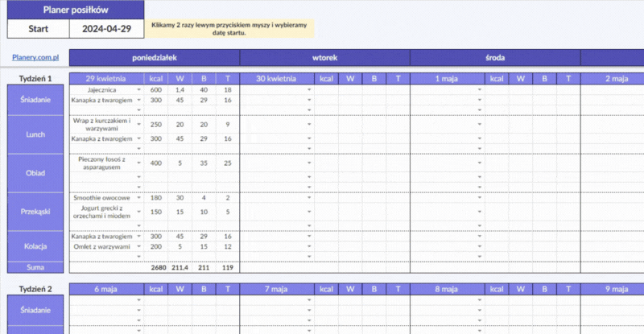Screen dimensions: 644x334
Task: Open the Planery.com.pl link
Action: pyautogui.click(x=35, y=57)
